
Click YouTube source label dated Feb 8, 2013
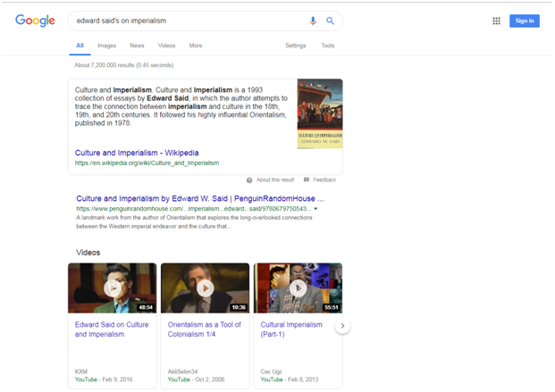click(x=272, y=379)
